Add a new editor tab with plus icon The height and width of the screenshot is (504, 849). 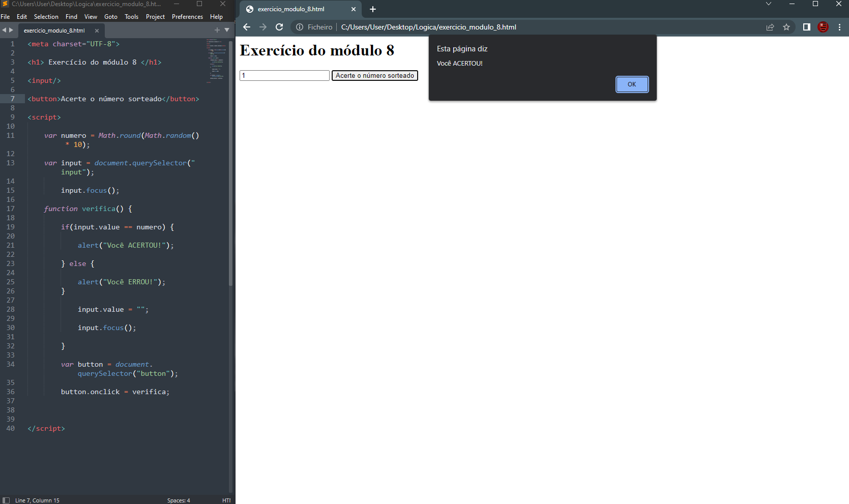coord(217,30)
